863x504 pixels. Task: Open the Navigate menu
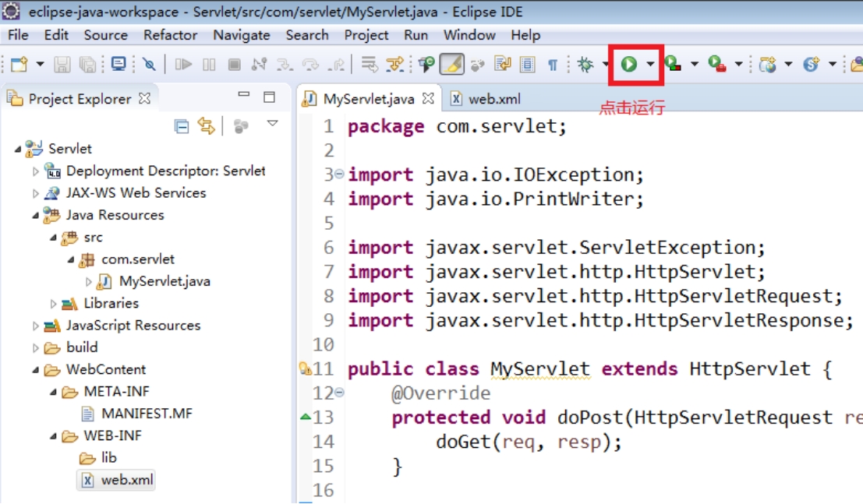(242, 34)
